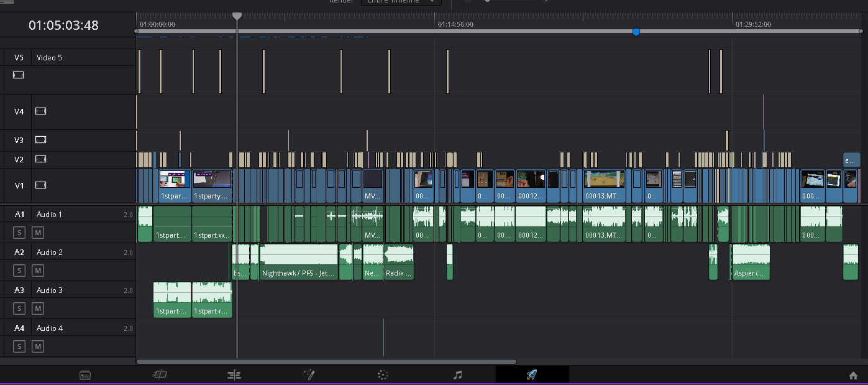Disable the V4 video track
This screenshot has width=868, height=385.
click(x=40, y=111)
